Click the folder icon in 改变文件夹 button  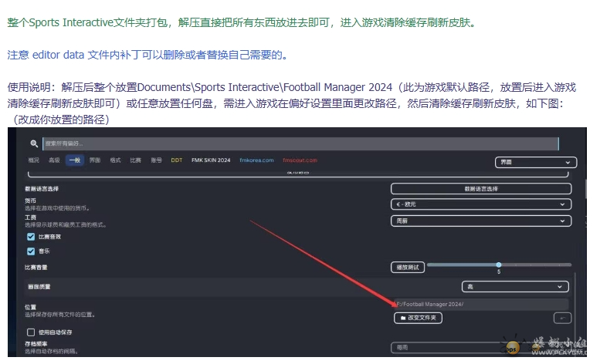click(402, 318)
